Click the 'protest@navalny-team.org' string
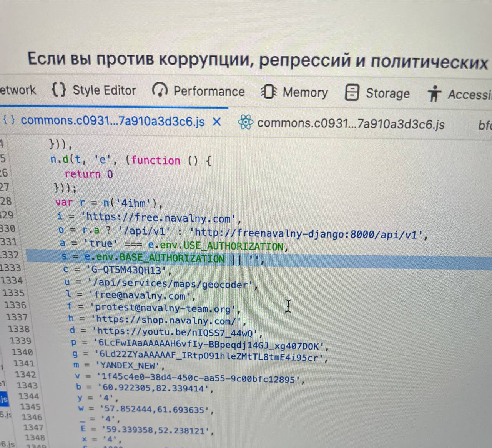 pos(163,308)
